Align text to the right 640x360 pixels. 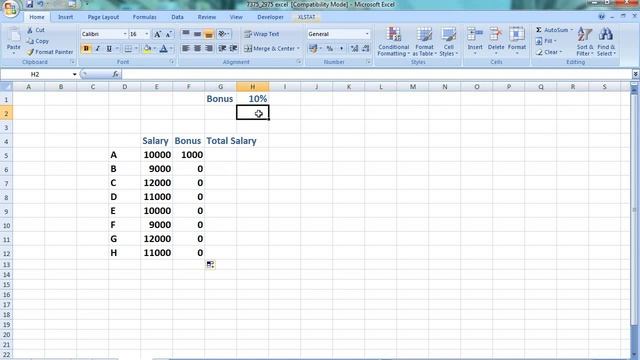pos(209,49)
